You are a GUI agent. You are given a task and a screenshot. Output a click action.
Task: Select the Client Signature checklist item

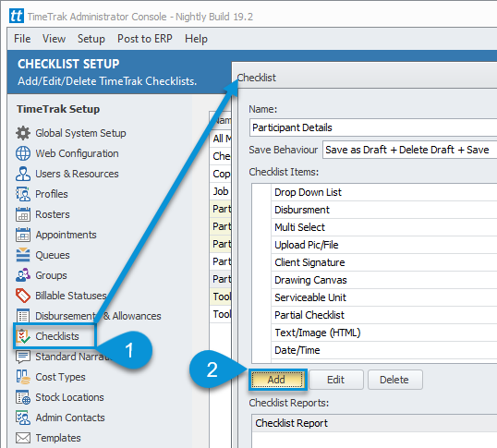point(384,262)
